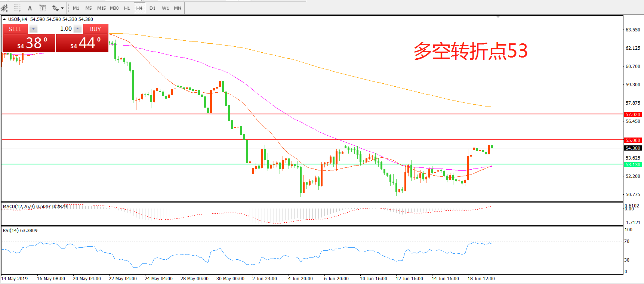The width and height of the screenshot is (644, 284).
Task: Switch chart to M1 timeframe
Action: tap(76, 8)
